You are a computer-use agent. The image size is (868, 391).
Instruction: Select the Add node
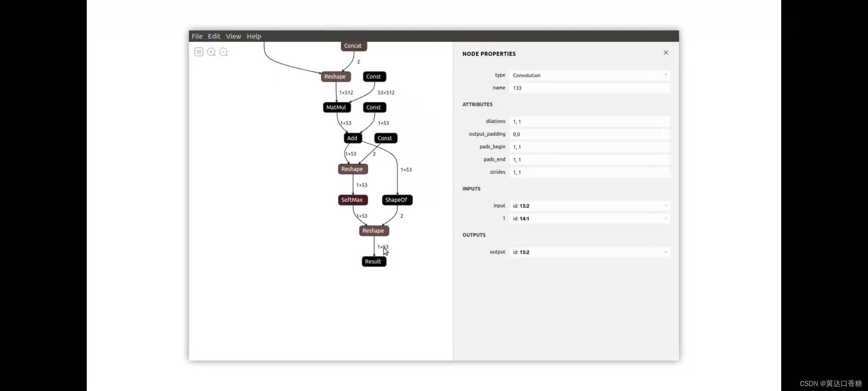point(353,138)
